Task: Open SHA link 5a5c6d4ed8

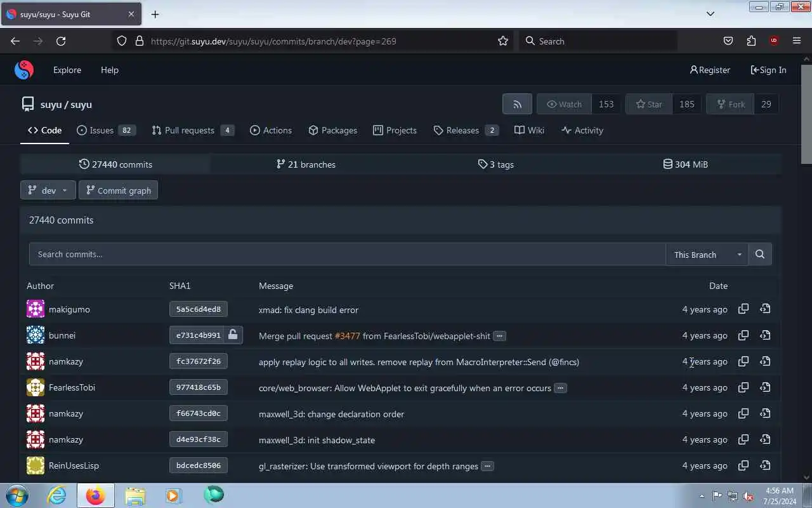Action: (199, 309)
